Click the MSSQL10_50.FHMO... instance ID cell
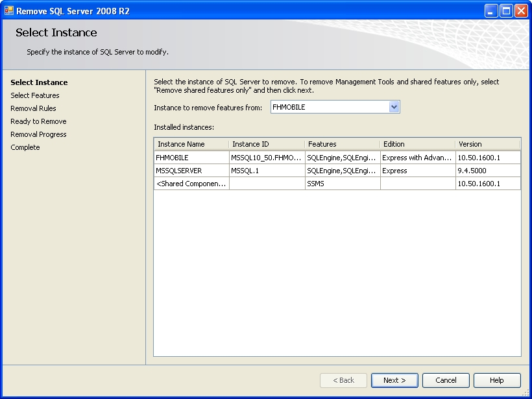This screenshot has height=399, width=532. click(267, 158)
